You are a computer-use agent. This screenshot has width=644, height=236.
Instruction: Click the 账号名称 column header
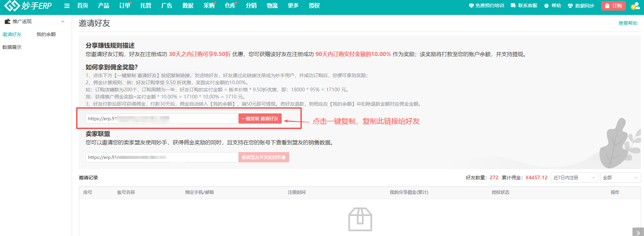pos(126,192)
